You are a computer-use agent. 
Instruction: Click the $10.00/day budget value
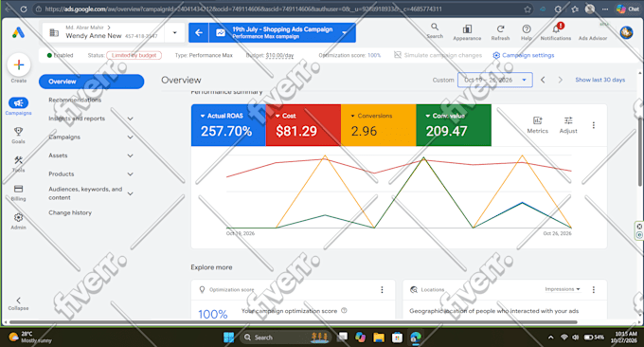point(279,55)
